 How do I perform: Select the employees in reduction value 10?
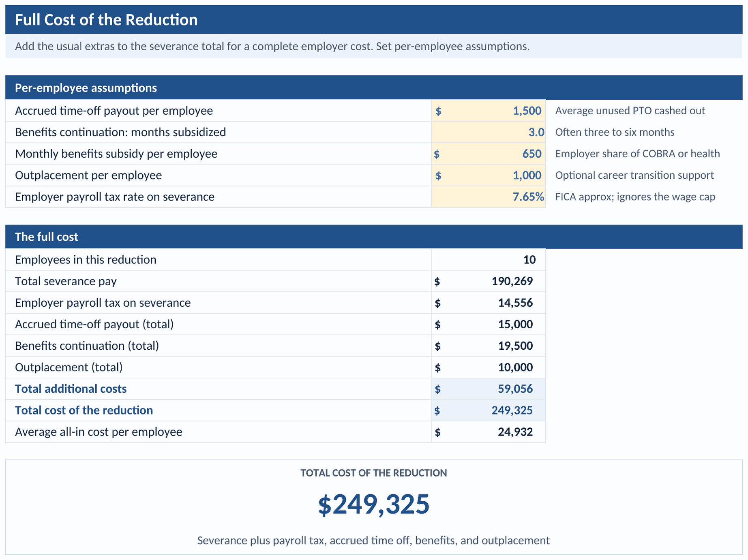point(488,260)
